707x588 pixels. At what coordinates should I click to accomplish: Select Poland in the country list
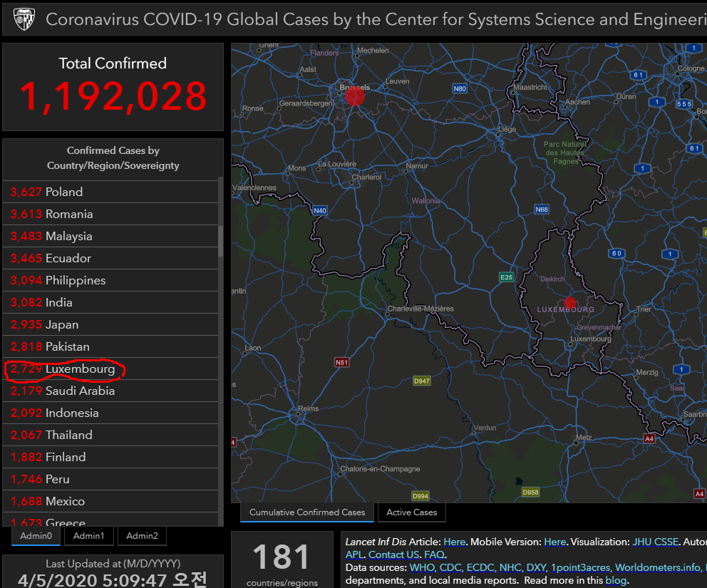[x=110, y=192]
